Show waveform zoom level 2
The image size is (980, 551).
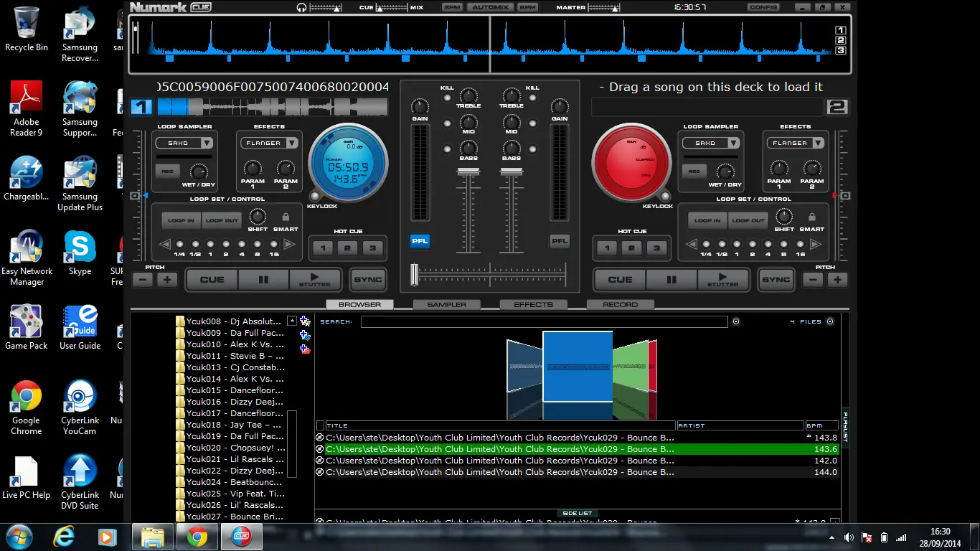(841, 40)
